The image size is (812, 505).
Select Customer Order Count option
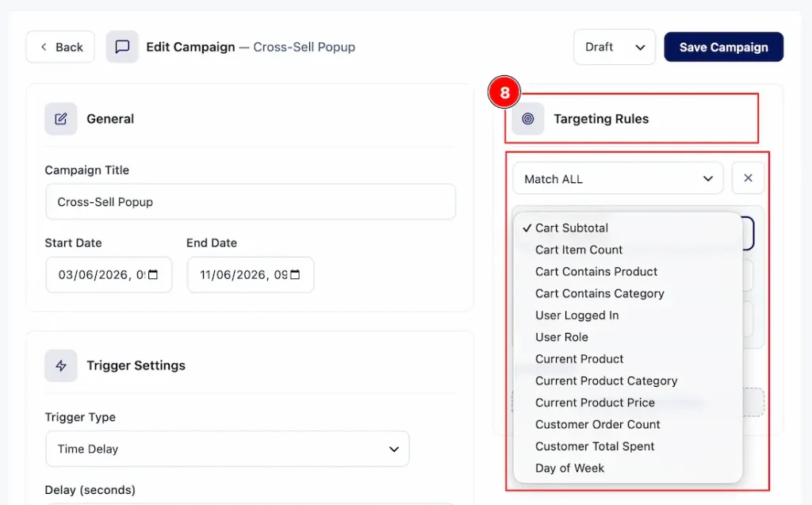click(628, 424)
